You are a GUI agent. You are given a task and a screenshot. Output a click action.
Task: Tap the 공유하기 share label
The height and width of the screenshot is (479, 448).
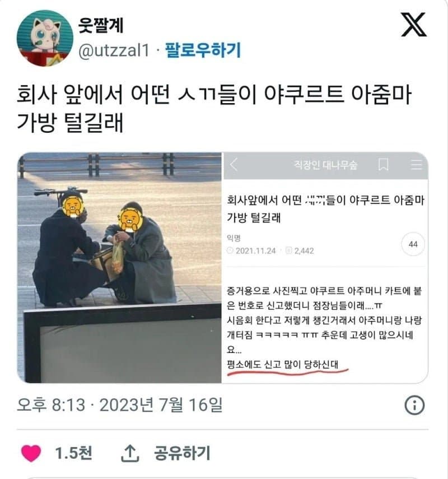coord(182,453)
